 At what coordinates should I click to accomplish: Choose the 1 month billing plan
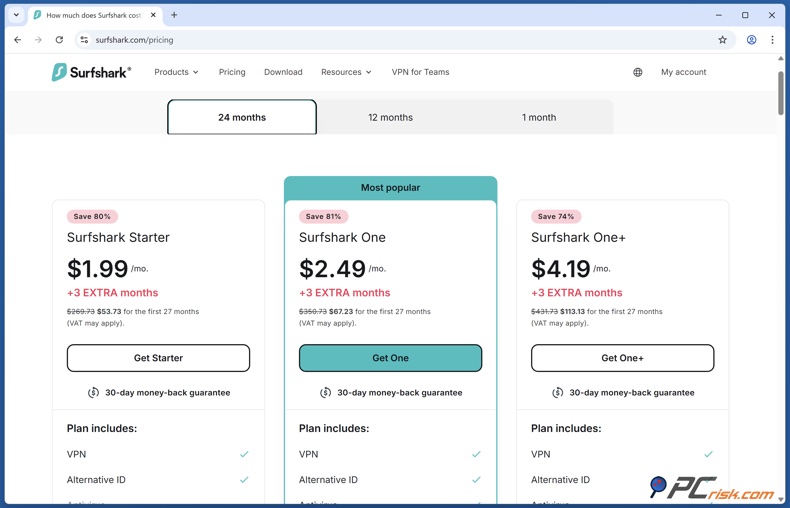pyautogui.click(x=538, y=117)
